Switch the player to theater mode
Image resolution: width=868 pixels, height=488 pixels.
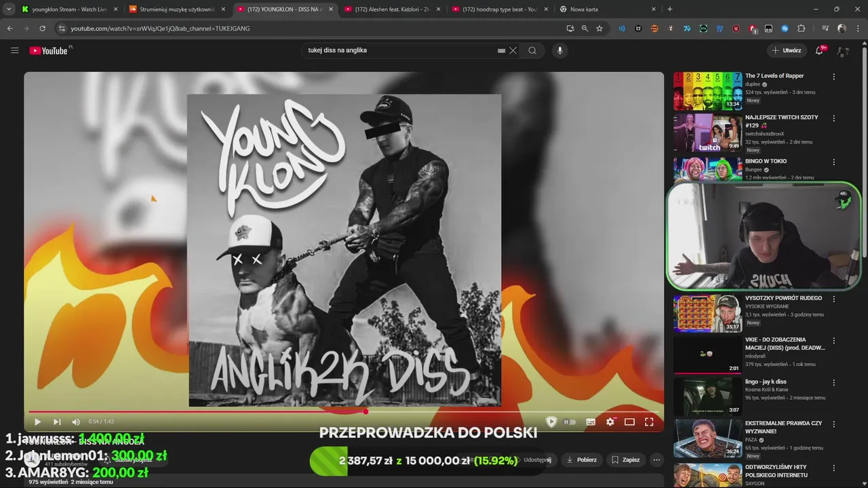[629, 422]
